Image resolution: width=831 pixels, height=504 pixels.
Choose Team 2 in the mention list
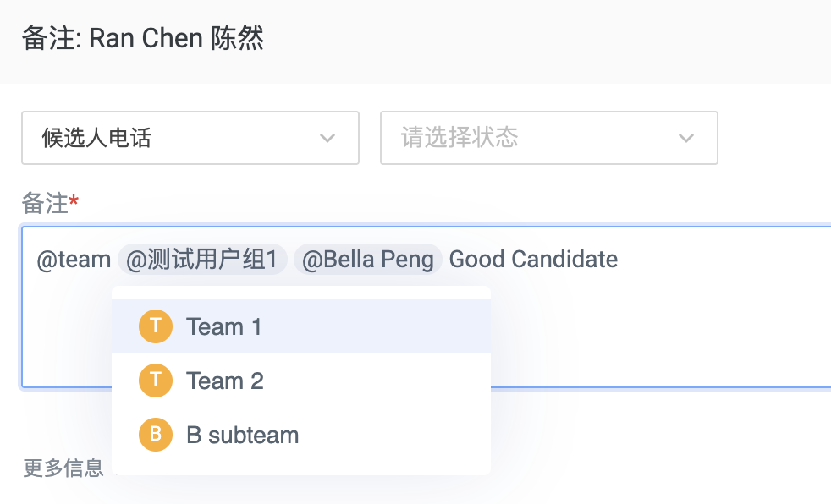tap(301, 381)
